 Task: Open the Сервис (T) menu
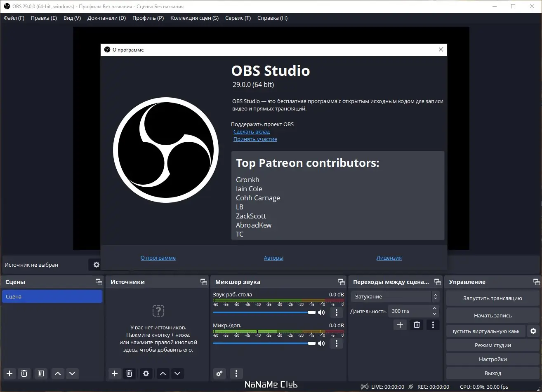pyautogui.click(x=238, y=18)
